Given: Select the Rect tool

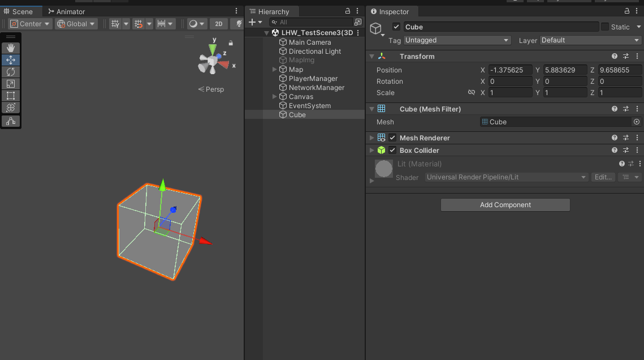Looking at the screenshot, I should click(x=11, y=96).
